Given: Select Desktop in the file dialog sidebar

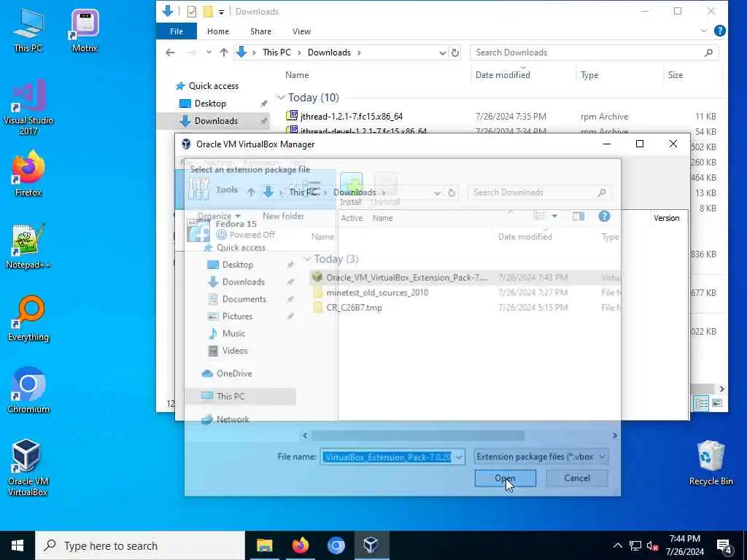Looking at the screenshot, I should 237,265.
